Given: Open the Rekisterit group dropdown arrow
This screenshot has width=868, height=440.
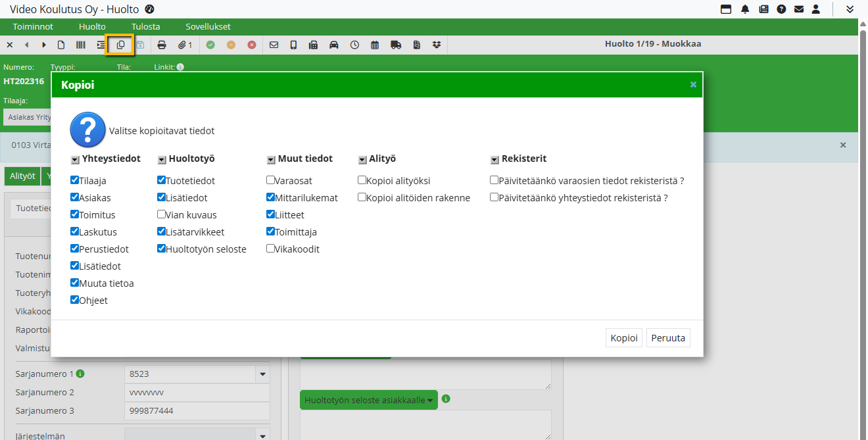Looking at the screenshot, I should (494, 160).
